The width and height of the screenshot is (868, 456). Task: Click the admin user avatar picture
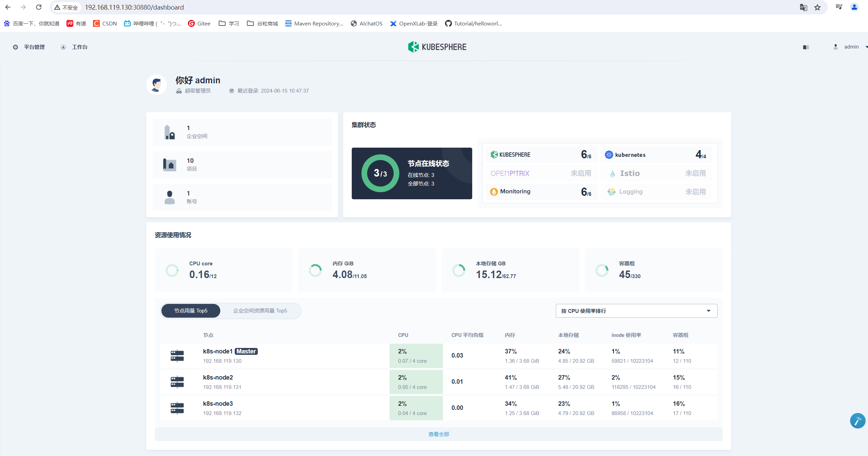157,84
